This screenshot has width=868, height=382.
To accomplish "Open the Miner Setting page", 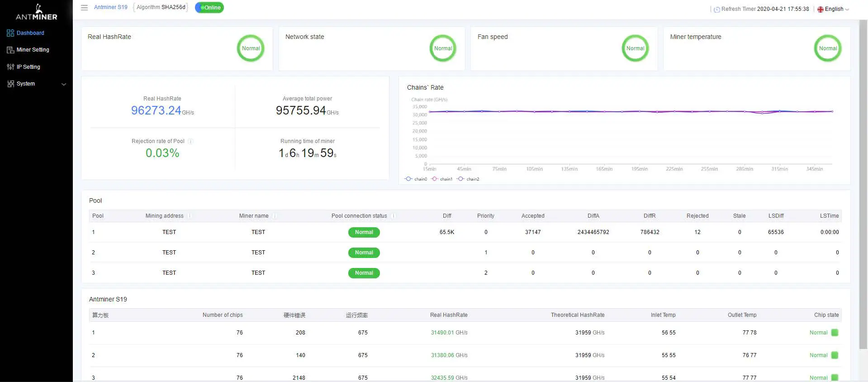I will pos(33,50).
